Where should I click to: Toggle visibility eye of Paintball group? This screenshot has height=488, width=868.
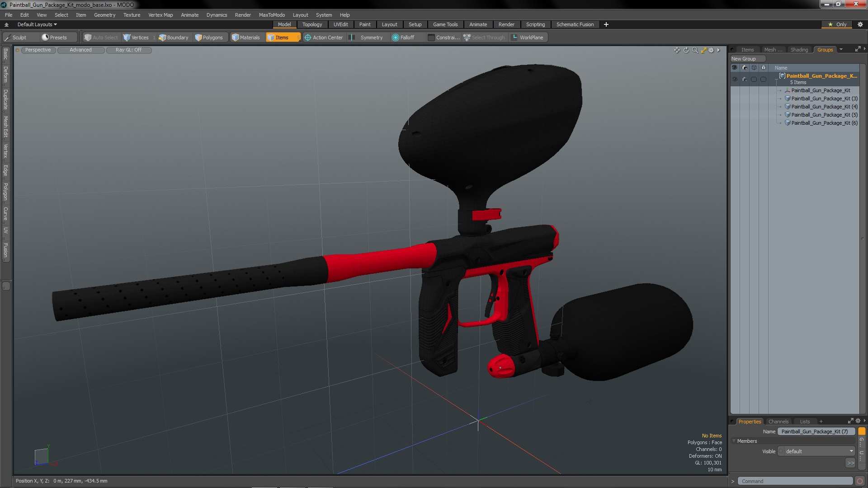734,79
